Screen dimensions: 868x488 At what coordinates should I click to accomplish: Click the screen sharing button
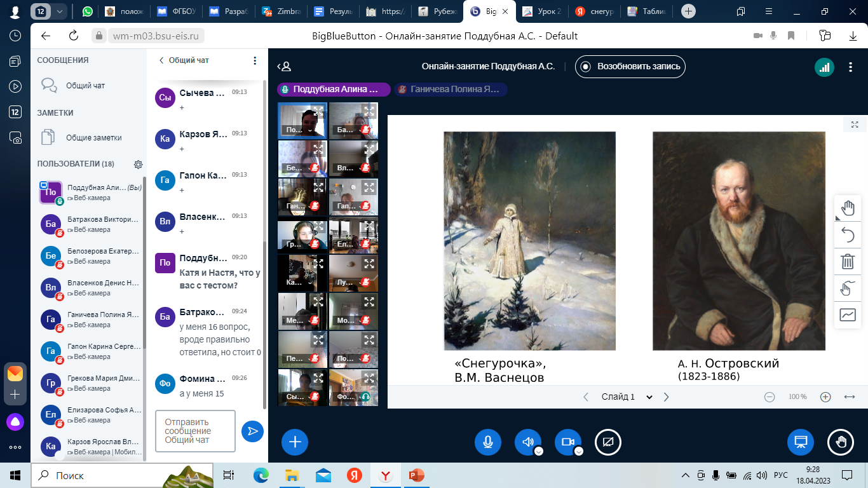tap(608, 442)
